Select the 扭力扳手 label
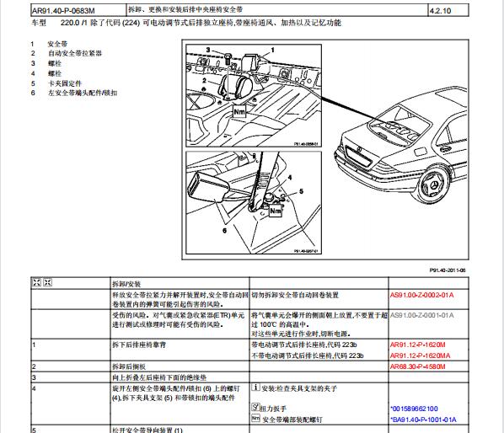This screenshot has width=504, height=433. [273, 409]
